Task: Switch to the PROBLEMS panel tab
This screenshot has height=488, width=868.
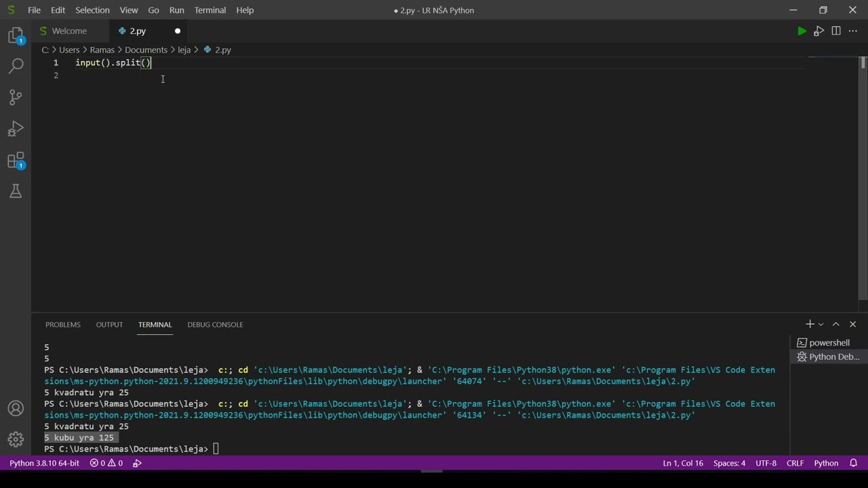Action: point(63,325)
